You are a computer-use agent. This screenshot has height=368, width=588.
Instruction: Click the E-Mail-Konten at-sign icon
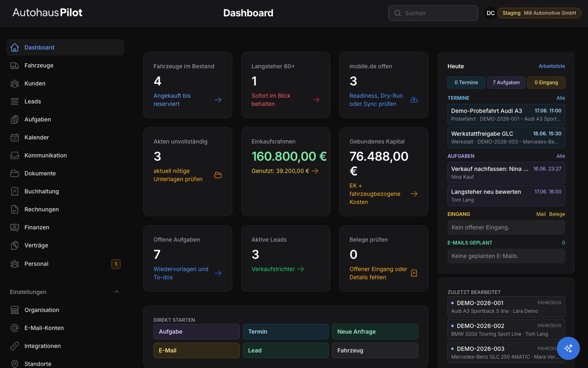15,328
